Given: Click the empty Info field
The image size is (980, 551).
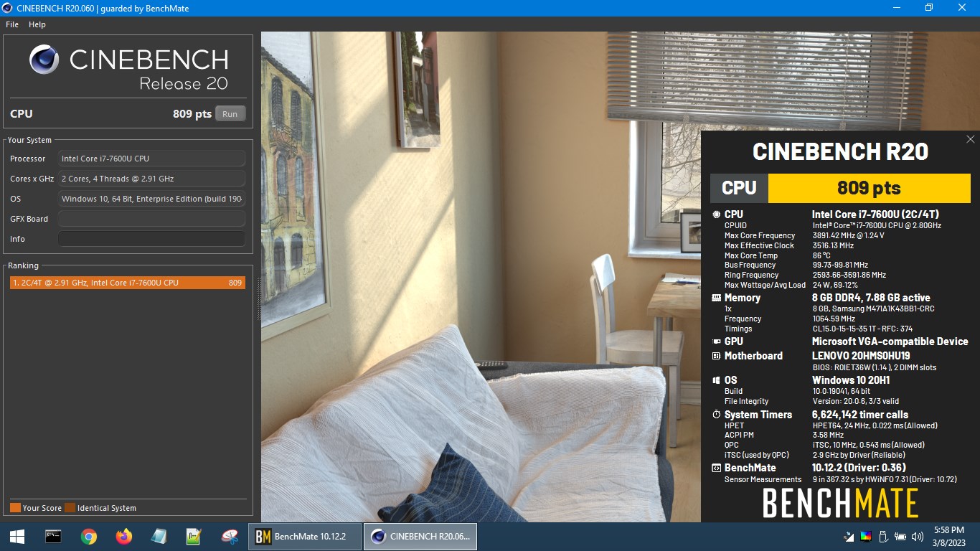Looking at the screenshot, I should [151, 239].
